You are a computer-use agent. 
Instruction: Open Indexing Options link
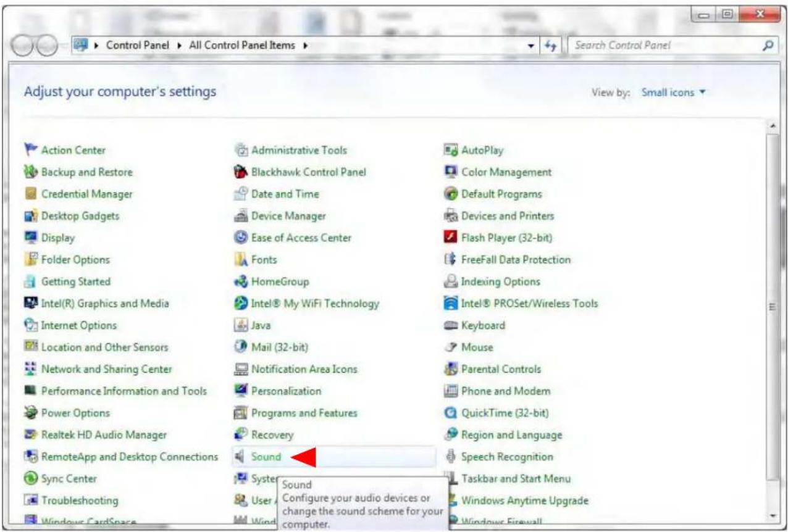pyautogui.click(x=501, y=281)
